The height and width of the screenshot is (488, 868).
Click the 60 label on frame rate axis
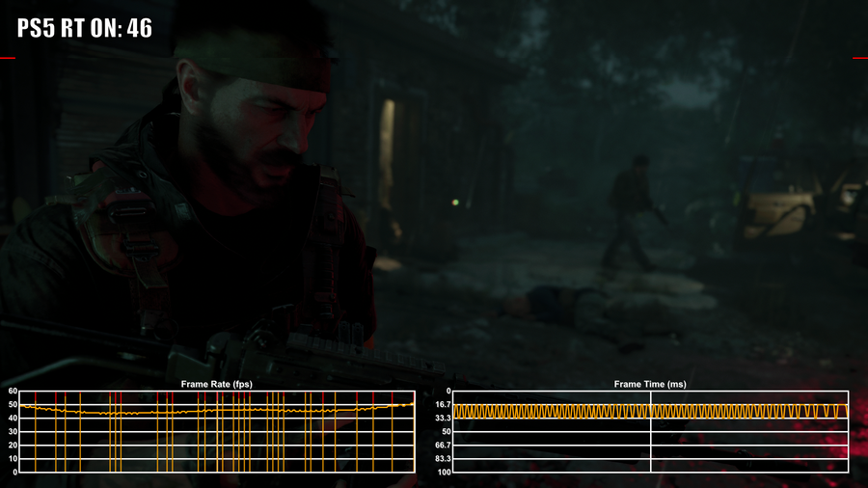[x=14, y=392]
